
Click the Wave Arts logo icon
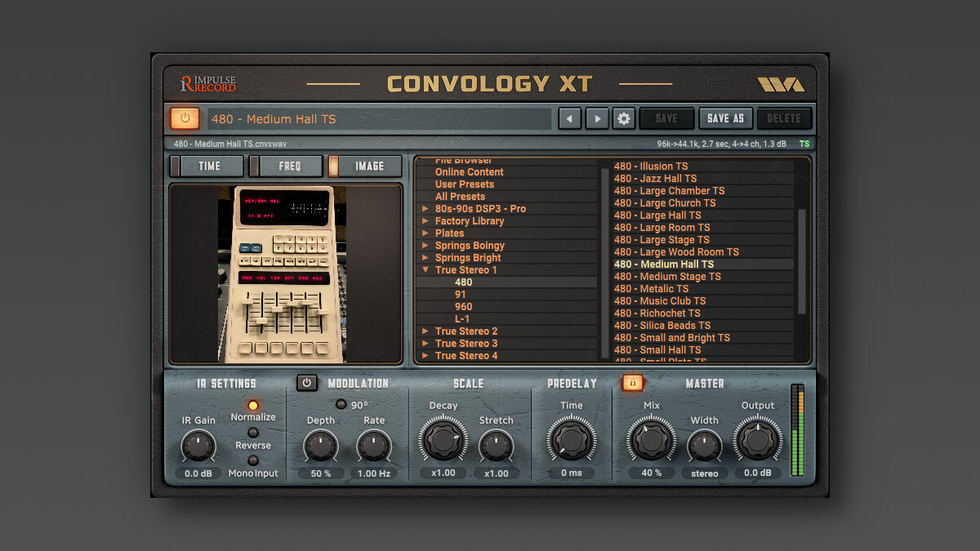coord(780,84)
